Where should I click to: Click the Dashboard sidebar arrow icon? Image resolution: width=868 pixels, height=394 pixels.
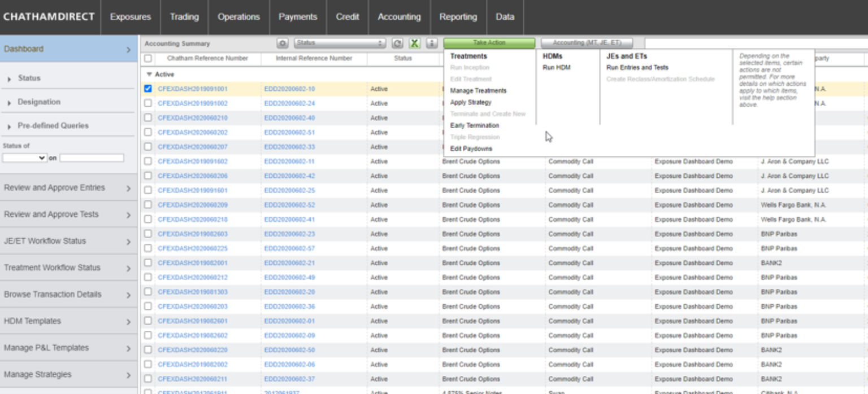pyautogui.click(x=128, y=50)
